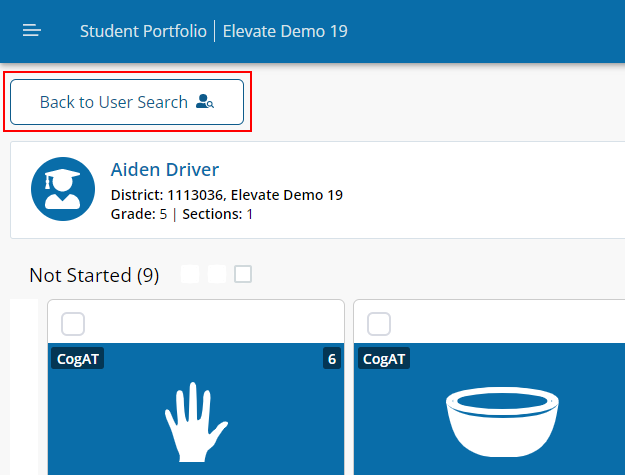Click the hand icon on first CogAT card
Screen dimensions: 625x475
196,422
